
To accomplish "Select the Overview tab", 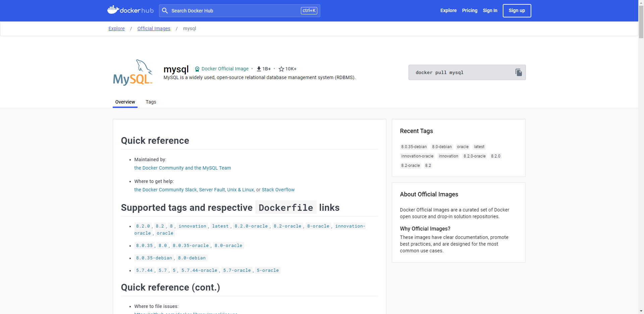I will tap(125, 102).
